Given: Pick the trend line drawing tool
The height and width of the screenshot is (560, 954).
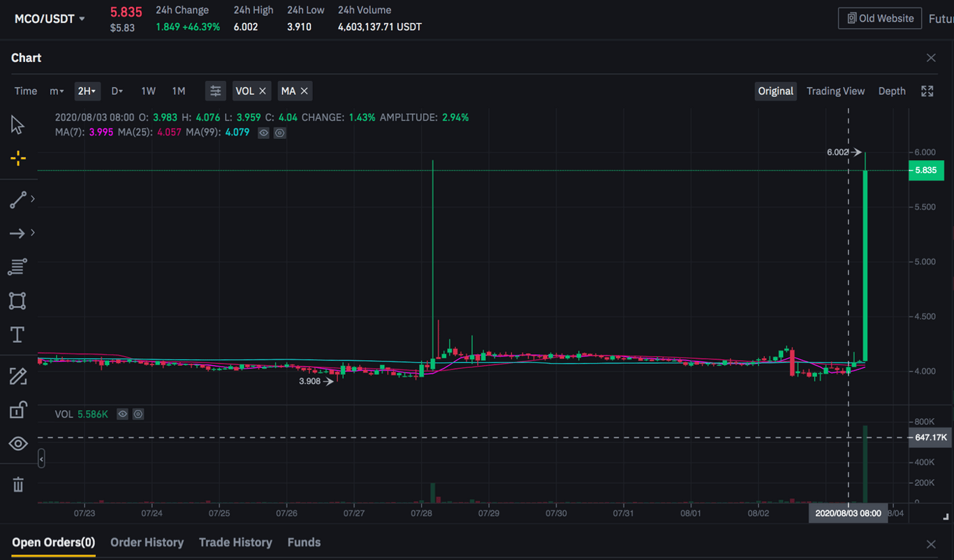Looking at the screenshot, I should click(x=18, y=200).
